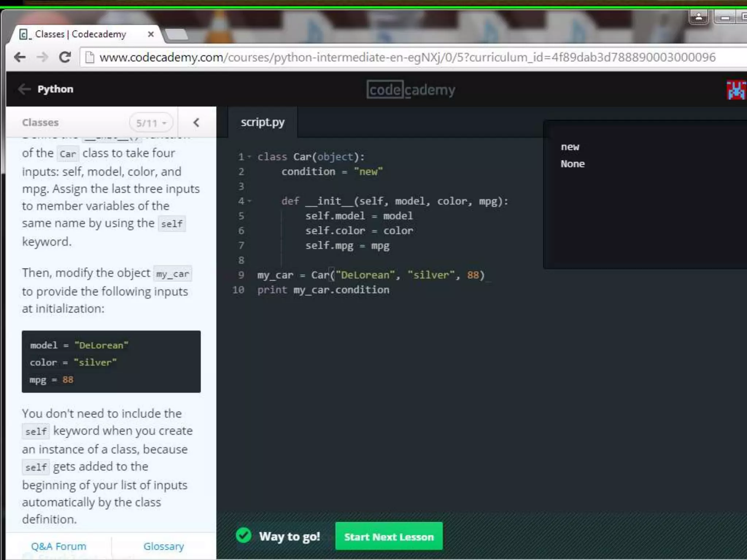Click Start Next Lesson button

389,536
